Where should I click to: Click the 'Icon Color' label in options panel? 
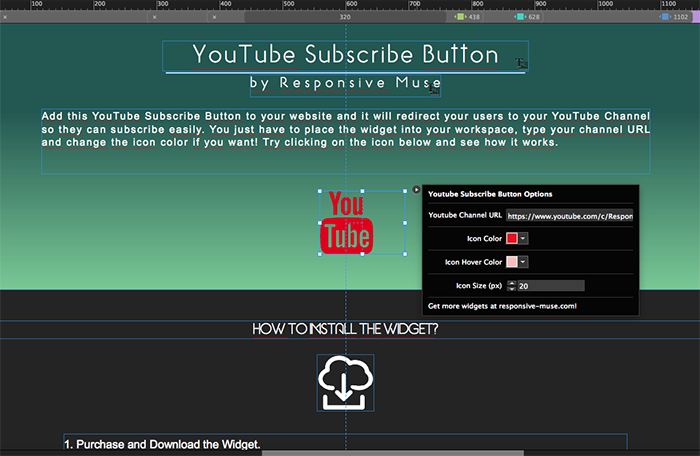484,238
